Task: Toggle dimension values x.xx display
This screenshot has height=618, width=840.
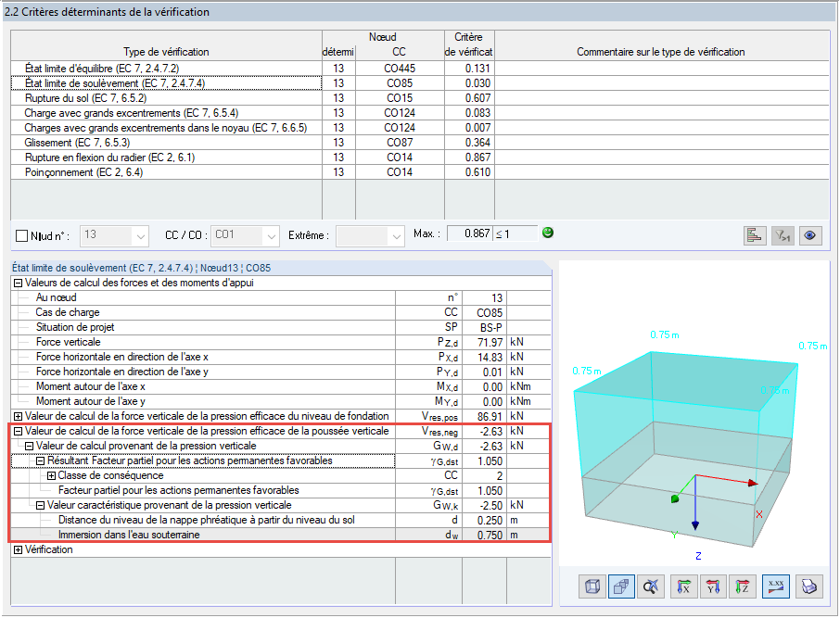Action: (x=775, y=586)
